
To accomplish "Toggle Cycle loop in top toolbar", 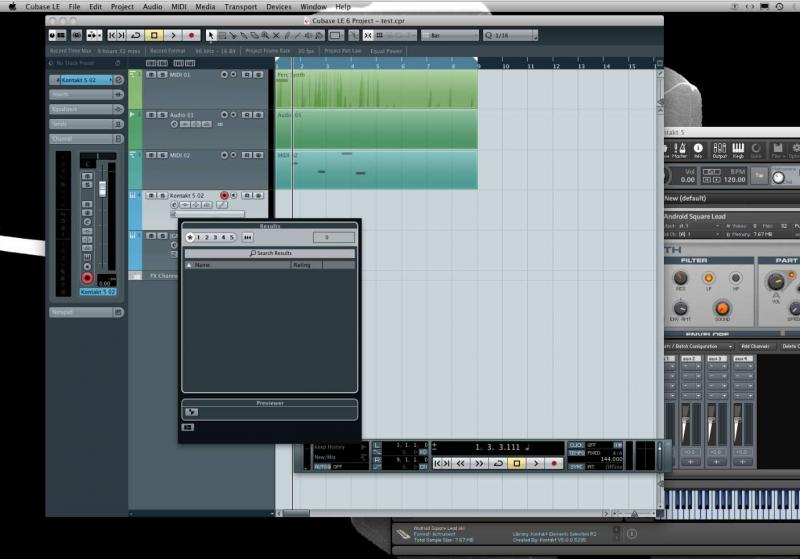I will coord(136,35).
